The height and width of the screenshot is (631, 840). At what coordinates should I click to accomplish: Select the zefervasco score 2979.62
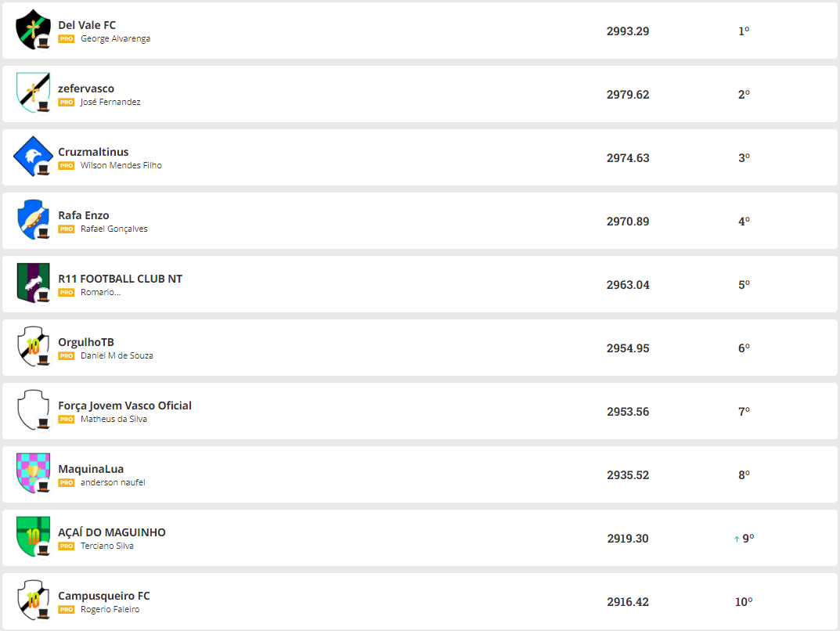pos(628,95)
